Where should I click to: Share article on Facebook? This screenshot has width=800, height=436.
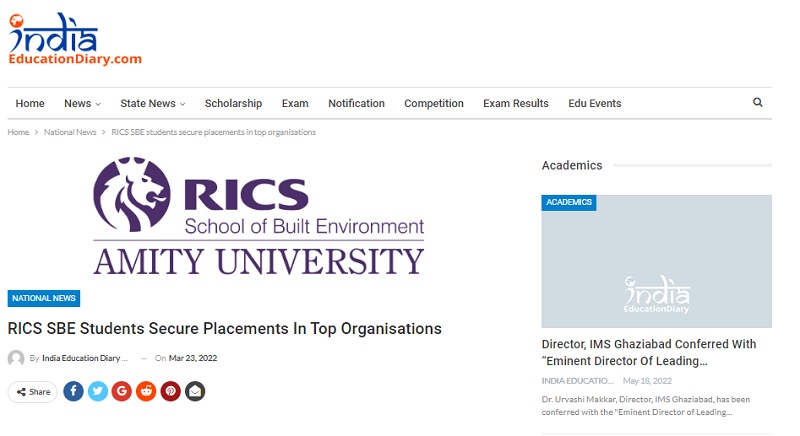(x=73, y=391)
